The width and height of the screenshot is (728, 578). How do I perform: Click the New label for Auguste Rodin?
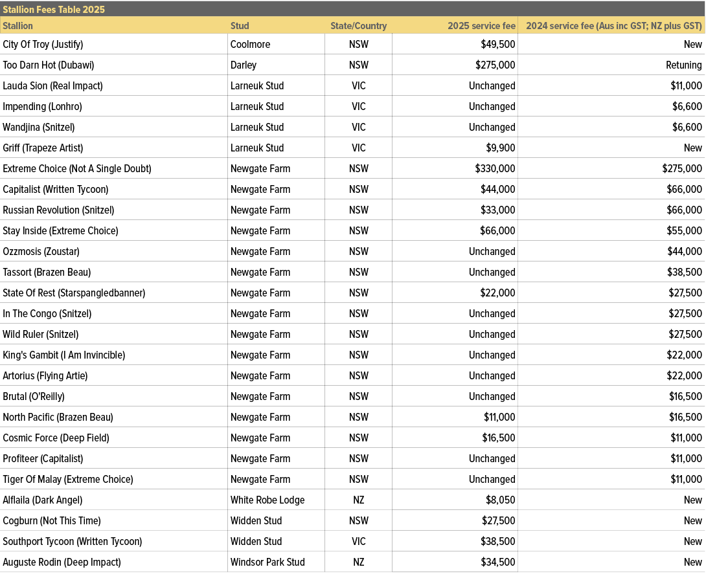click(x=692, y=562)
